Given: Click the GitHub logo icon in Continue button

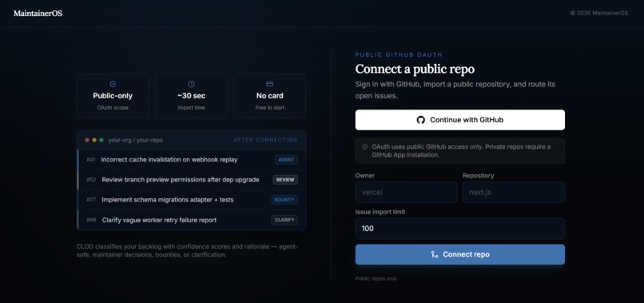Looking at the screenshot, I should point(420,120).
